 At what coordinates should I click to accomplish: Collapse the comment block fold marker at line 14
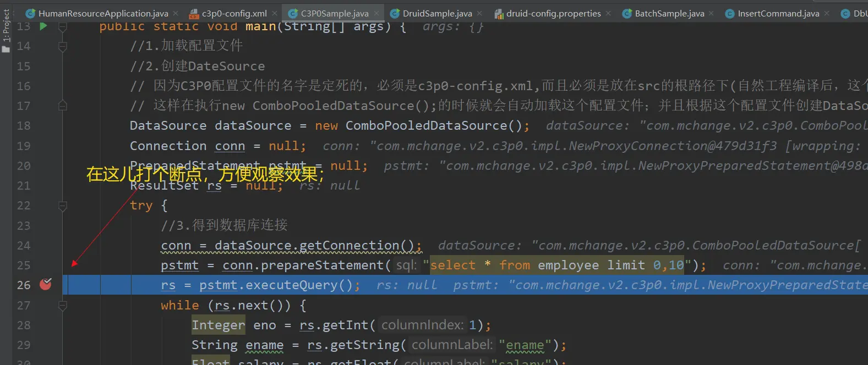pos(63,47)
